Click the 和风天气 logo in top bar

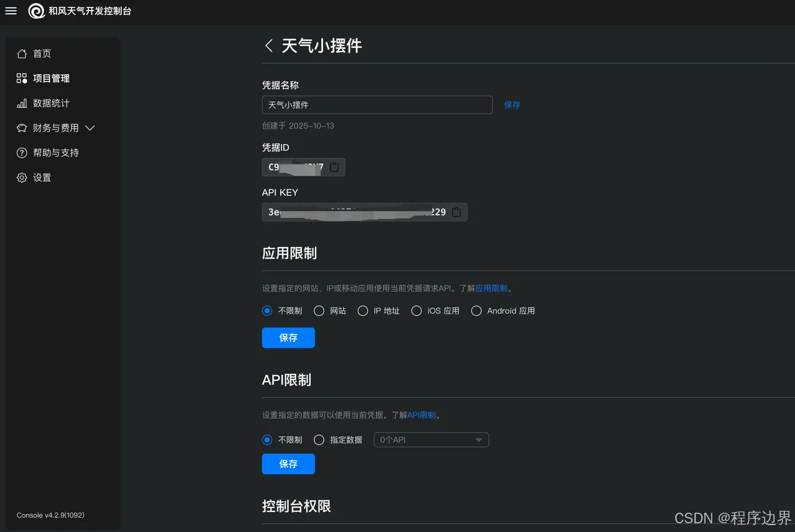[37, 11]
